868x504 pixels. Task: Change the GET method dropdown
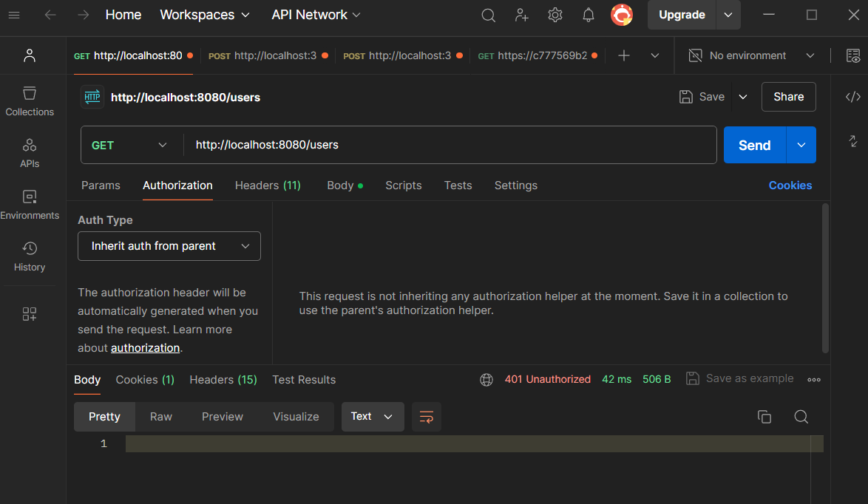click(129, 145)
